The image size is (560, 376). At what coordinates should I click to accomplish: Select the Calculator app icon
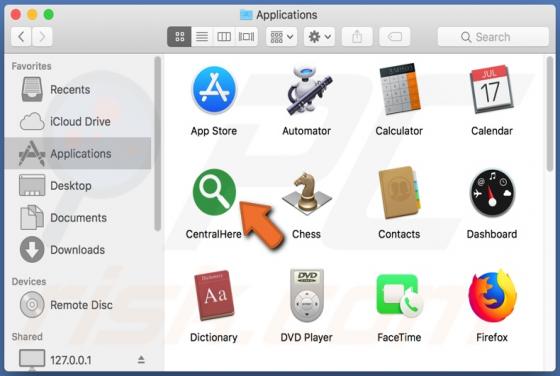coord(399,89)
